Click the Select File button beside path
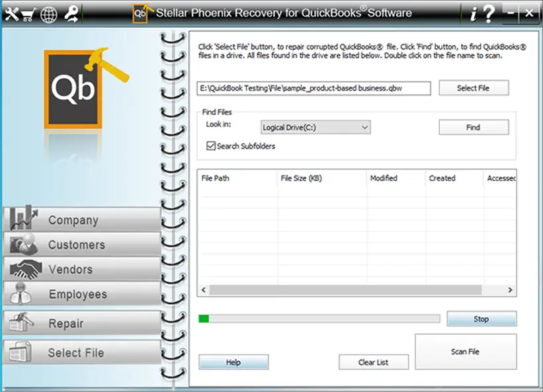This screenshot has width=543, height=392. (x=474, y=88)
